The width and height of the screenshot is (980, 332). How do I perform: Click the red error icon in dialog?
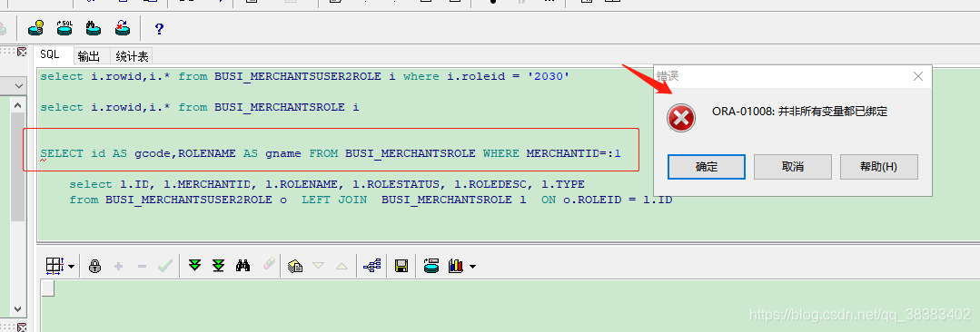680,117
